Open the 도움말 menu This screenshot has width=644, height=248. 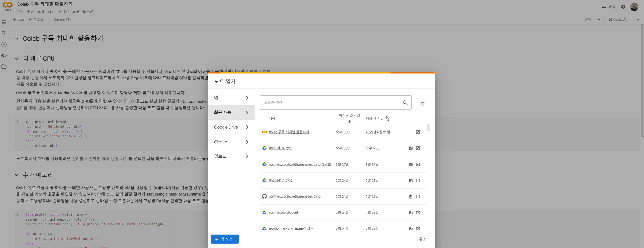(x=88, y=11)
